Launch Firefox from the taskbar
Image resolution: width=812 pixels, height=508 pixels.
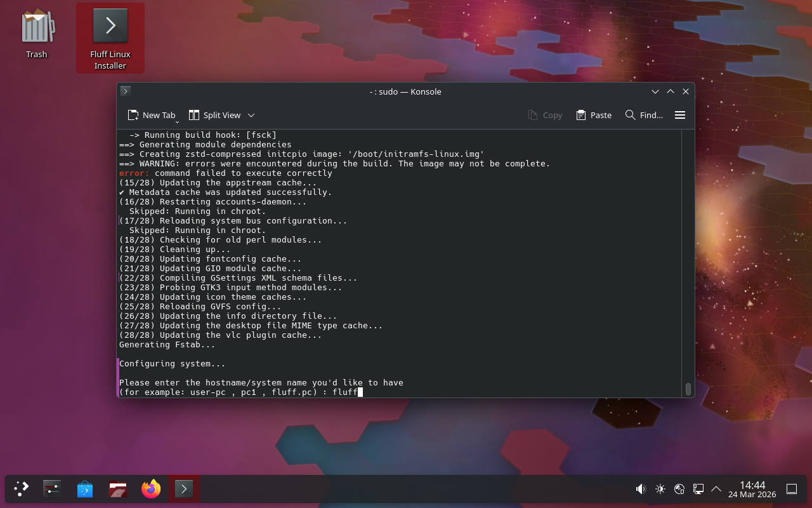[x=151, y=489]
